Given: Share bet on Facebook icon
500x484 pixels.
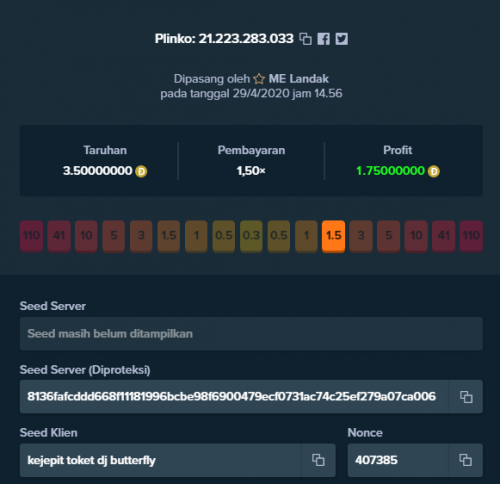Looking at the screenshot, I should (x=323, y=39).
